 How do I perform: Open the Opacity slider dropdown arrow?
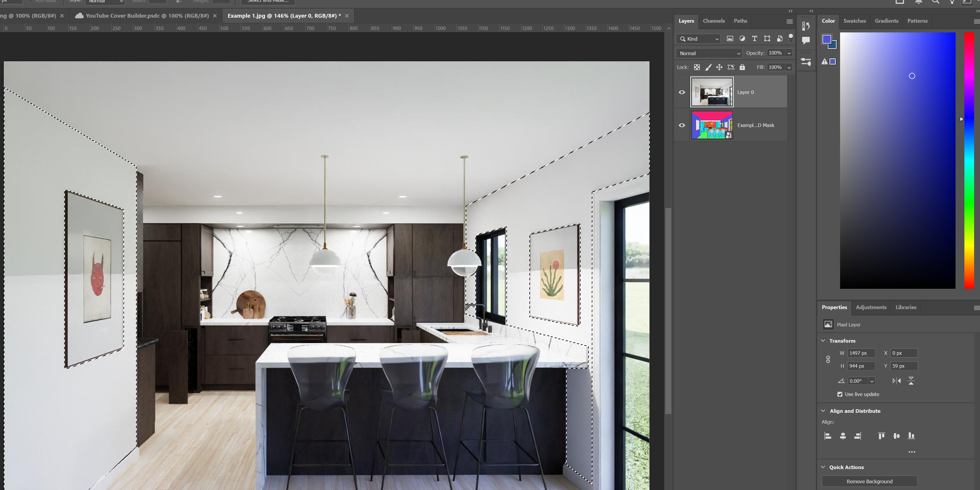[789, 53]
